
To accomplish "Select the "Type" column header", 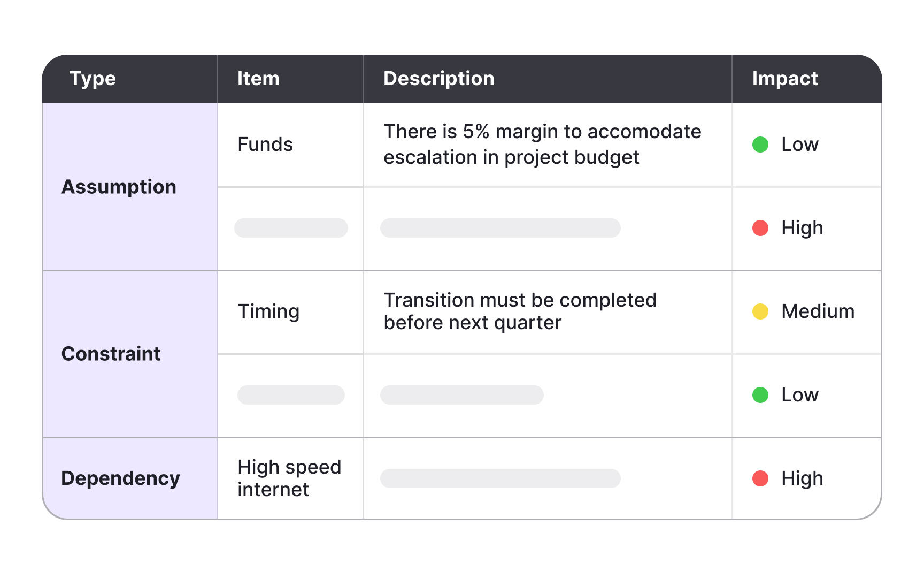I will (x=93, y=79).
